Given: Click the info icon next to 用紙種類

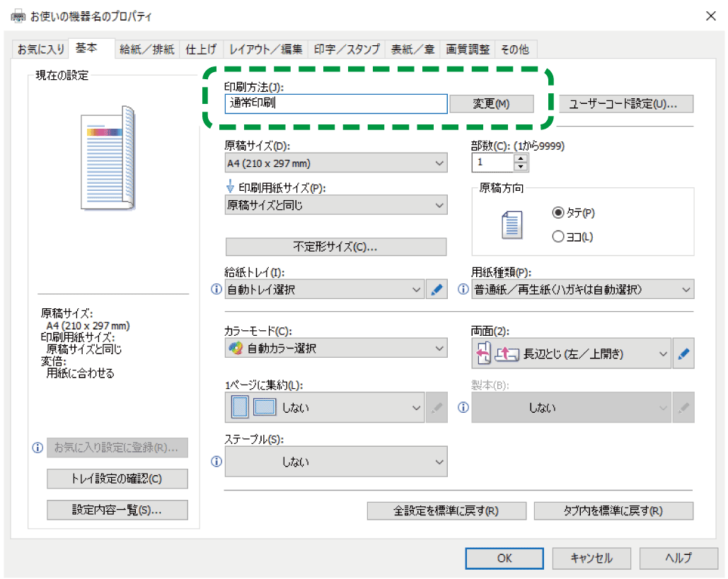Looking at the screenshot, I should [x=463, y=290].
